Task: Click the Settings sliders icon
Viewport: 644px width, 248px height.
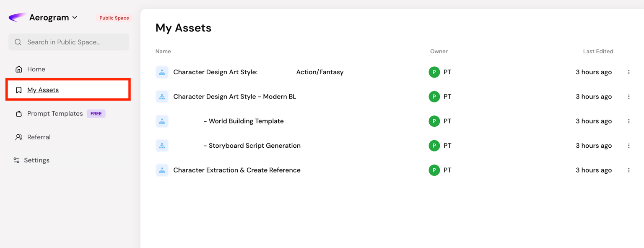Action: click(17, 160)
